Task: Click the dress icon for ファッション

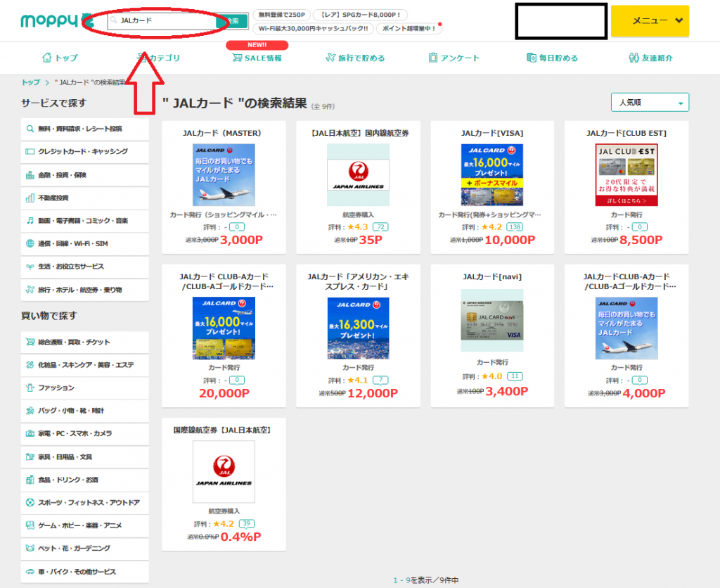Action: pos(30,388)
